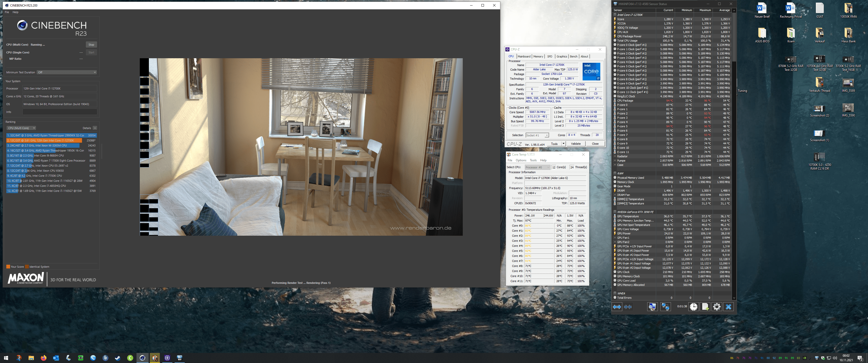Open Core Temp File menu
Image resolution: width=868 pixels, height=363 pixels.
coord(510,160)
